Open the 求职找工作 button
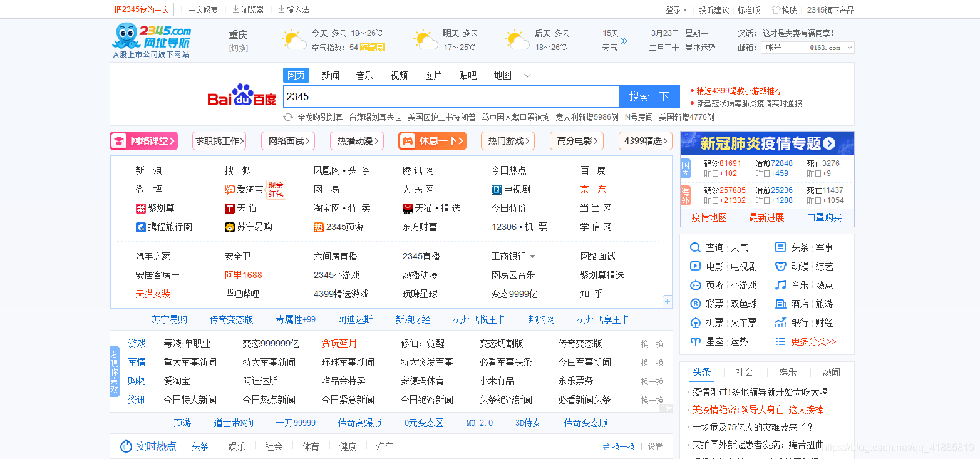 point(219,141)
